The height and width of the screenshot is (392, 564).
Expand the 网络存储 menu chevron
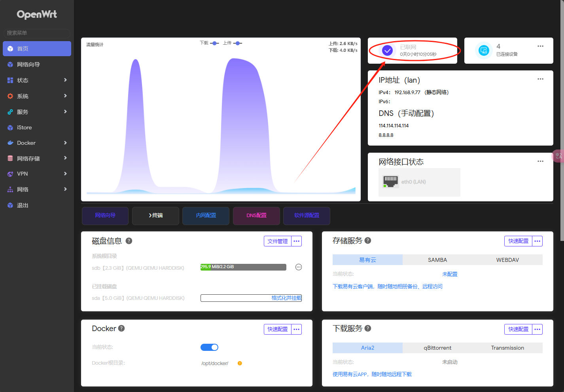[x=65, y=158]
